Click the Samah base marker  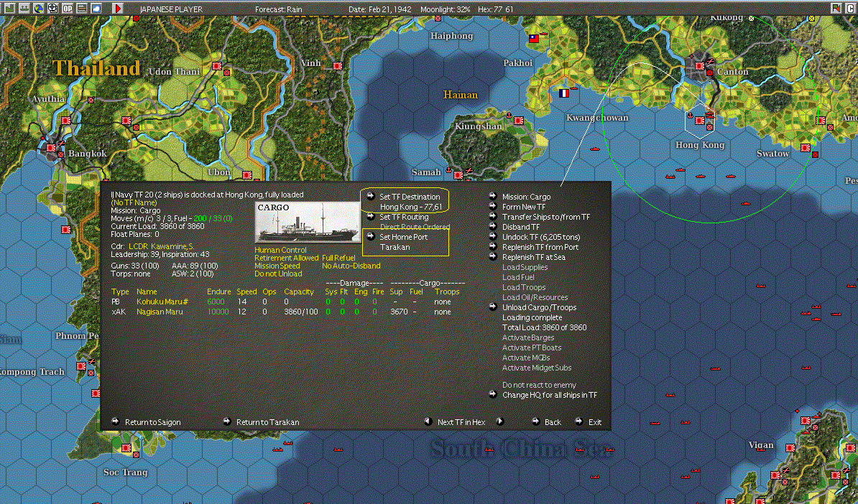458,175
